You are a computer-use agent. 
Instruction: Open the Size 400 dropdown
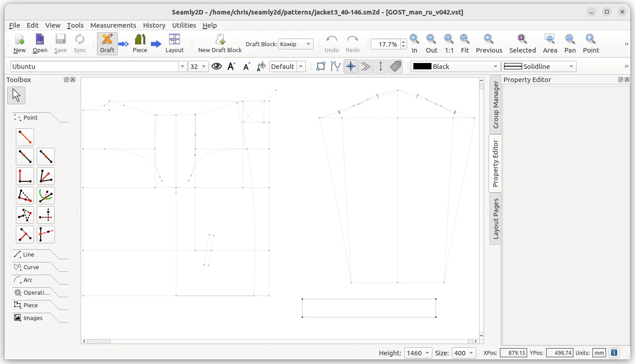pyautogui.click(x=464, y=353)
